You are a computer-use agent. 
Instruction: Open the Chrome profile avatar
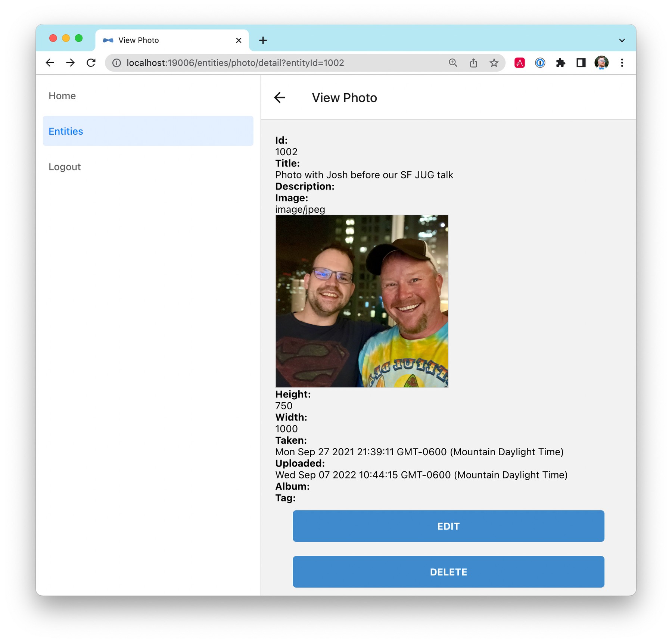601,63
